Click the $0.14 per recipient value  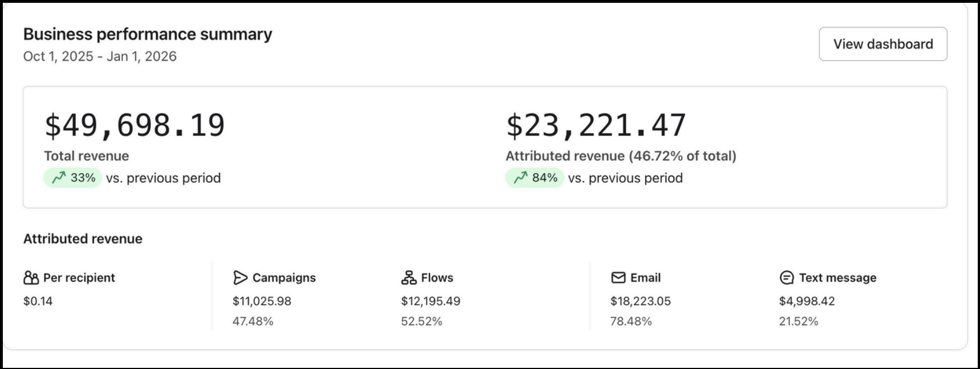38,301
